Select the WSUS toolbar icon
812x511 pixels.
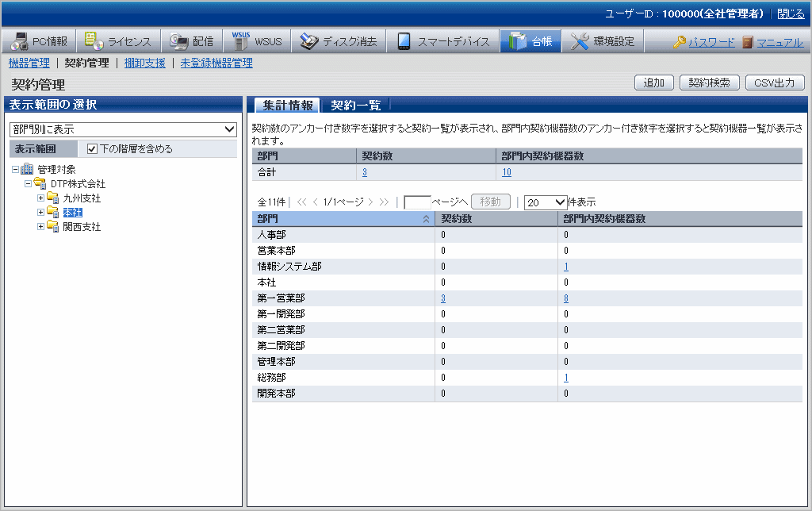coord(240,42)
